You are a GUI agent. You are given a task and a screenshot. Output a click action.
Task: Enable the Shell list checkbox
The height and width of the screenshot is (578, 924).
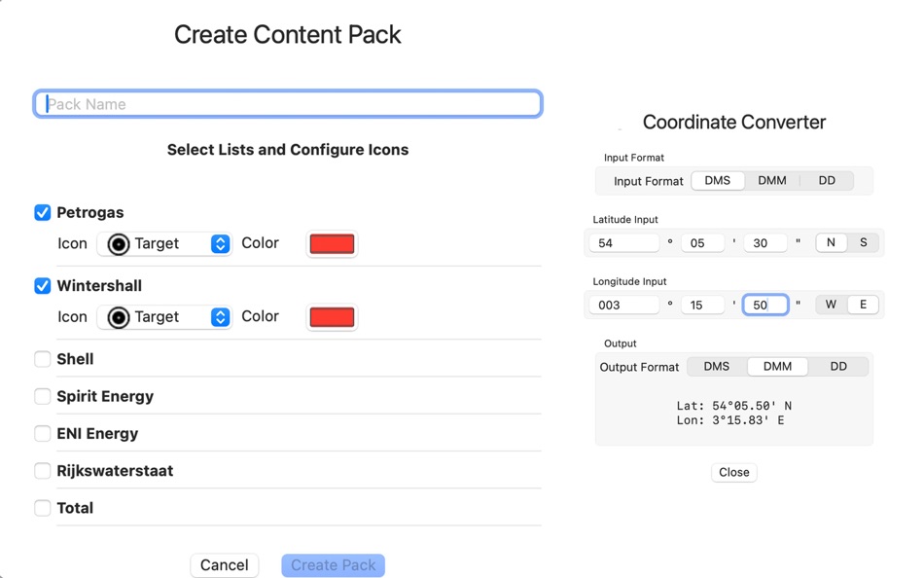[42, 359]
